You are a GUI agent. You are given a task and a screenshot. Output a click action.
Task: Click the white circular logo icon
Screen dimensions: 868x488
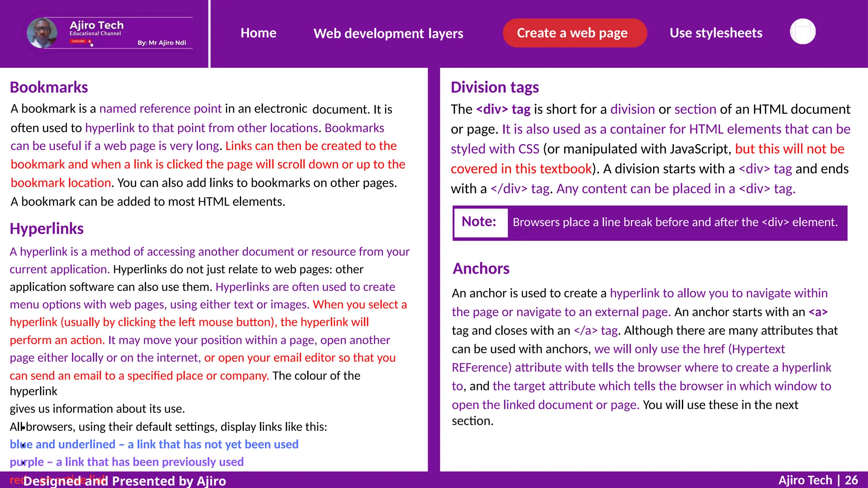803,32
